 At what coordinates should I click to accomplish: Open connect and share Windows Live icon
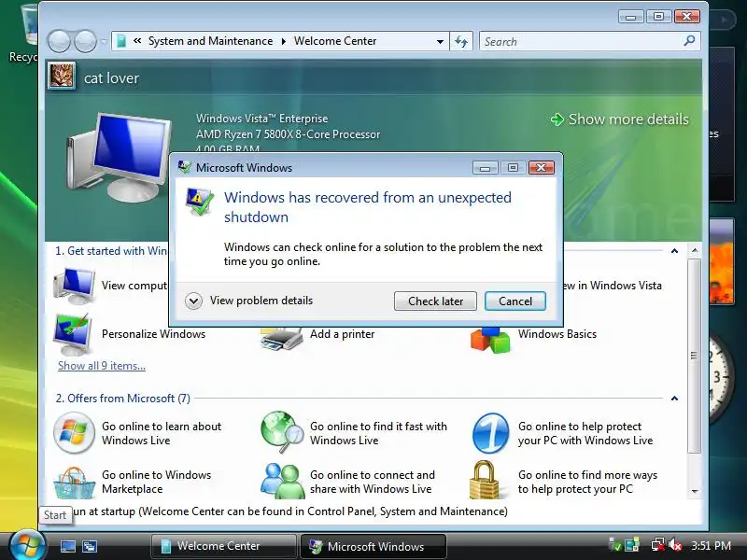click(x=282, y=481)
